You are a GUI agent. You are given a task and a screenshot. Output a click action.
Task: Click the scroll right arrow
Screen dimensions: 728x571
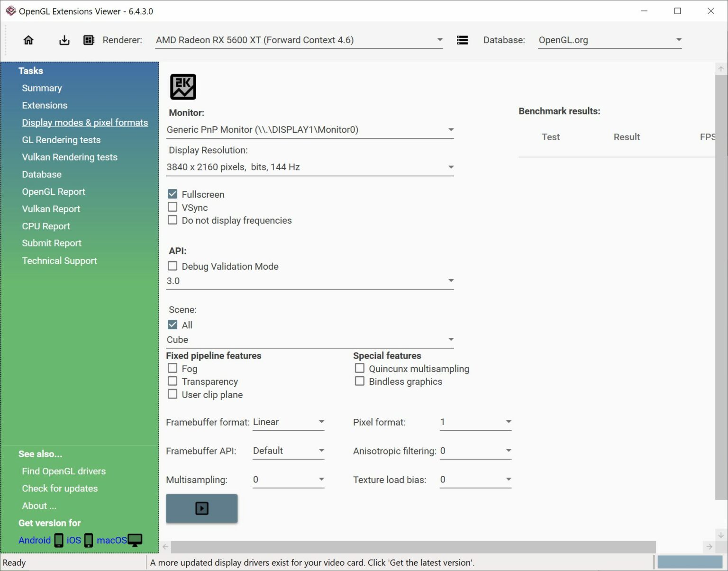[x=709, y=547]
